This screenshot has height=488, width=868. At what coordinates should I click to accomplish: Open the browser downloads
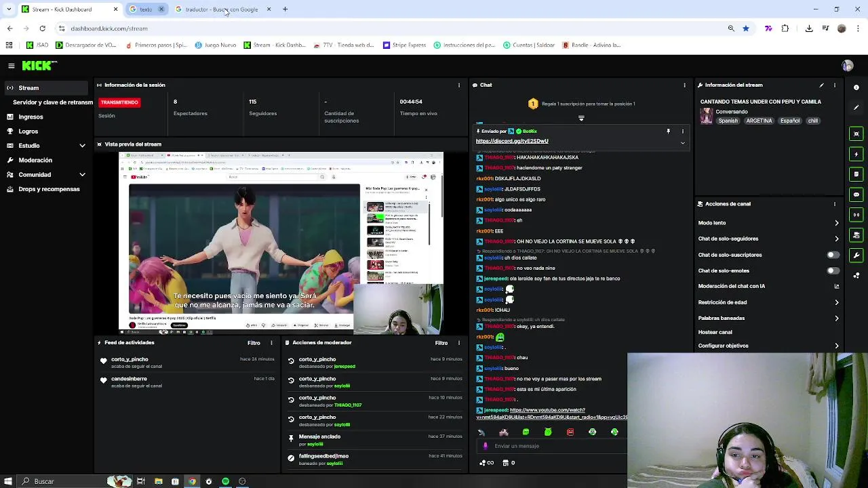[x=809, y=28]
